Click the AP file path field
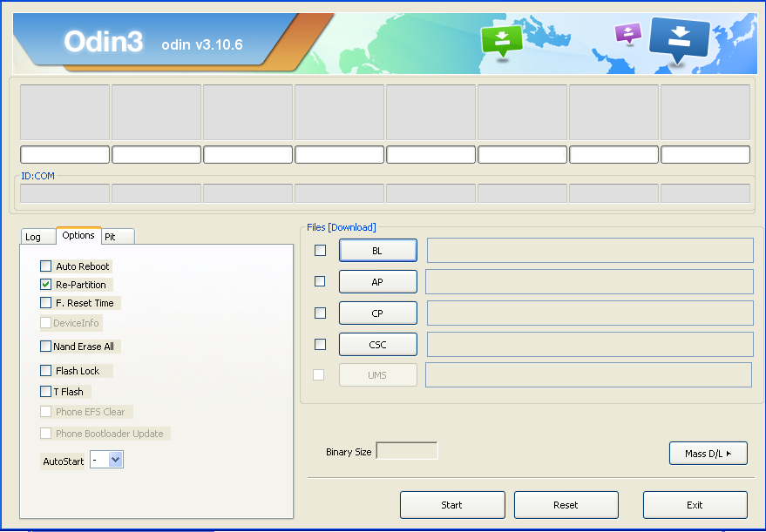 pos(589,281)
